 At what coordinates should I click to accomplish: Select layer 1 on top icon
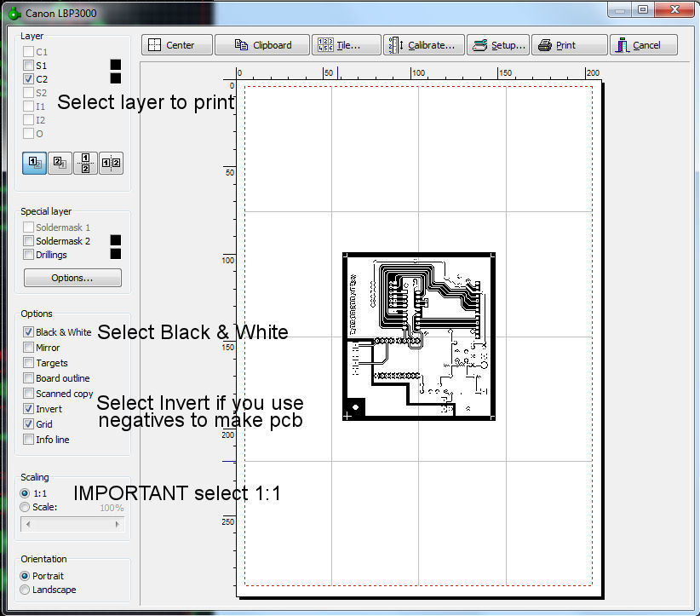click(x=34, y=163)
